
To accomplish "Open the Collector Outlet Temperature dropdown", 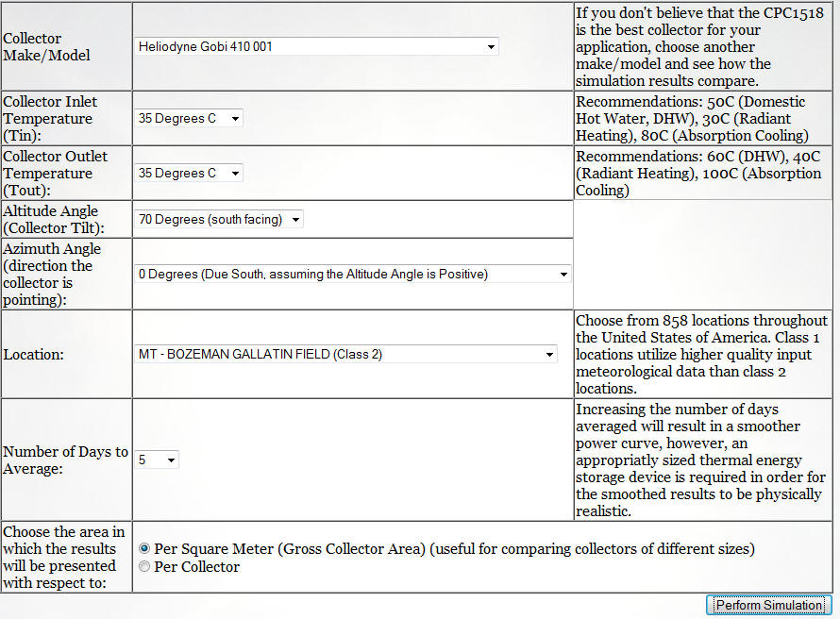I will [x=189, y=173].
